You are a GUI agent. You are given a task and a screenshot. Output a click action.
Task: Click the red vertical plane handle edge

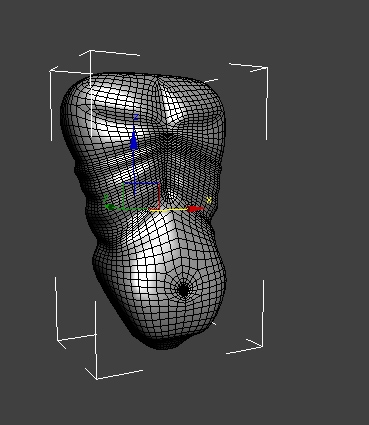[x=160, y=196]
